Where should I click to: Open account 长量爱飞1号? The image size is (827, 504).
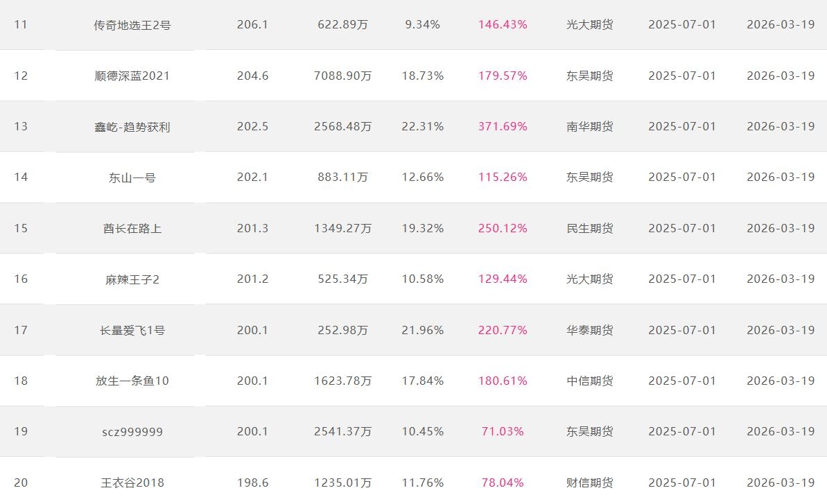132,330
